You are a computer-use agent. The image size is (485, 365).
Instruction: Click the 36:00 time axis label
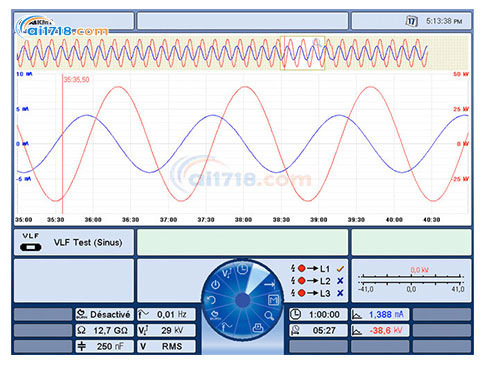(x=93, y=220)
